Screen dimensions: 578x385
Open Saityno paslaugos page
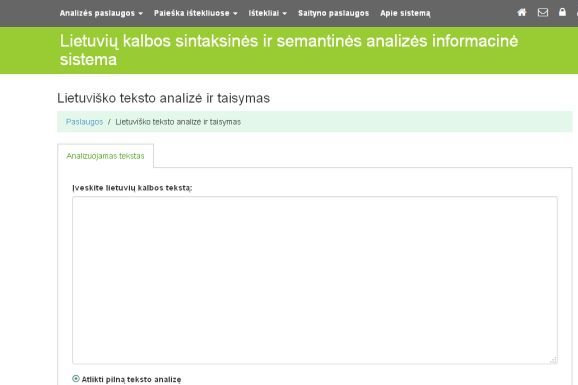[333, 13]
